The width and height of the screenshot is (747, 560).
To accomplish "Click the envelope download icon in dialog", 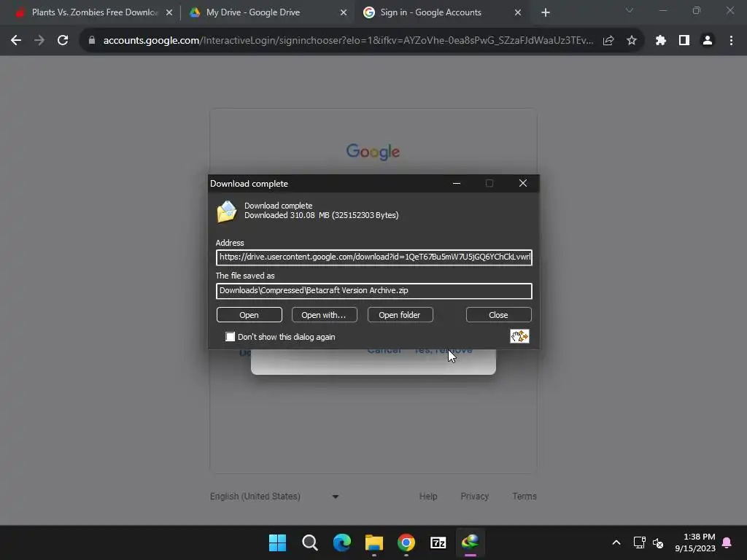I will [x=227, y=211].
